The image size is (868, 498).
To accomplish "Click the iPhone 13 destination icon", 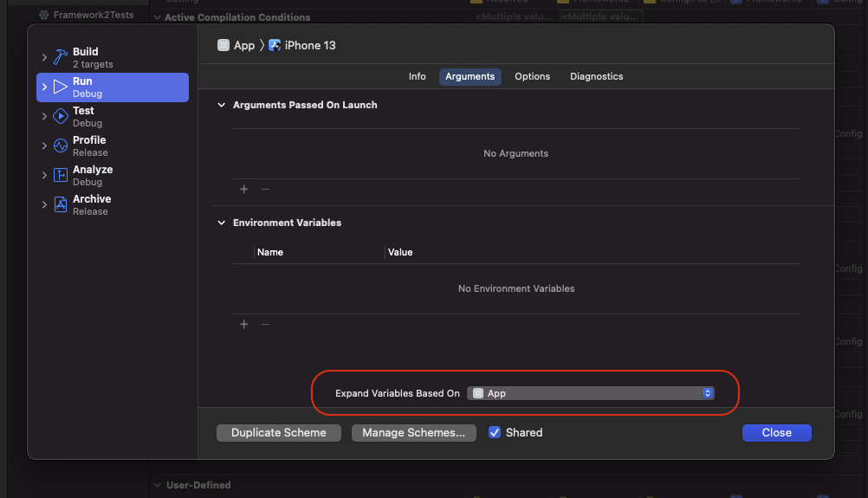I will coord(275,45).
